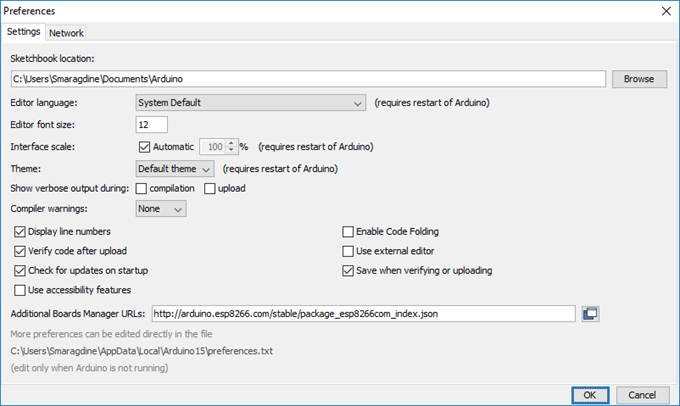Click the Sketchbook location path field
The image size is (680, 406).
click(x=308, y=79)
